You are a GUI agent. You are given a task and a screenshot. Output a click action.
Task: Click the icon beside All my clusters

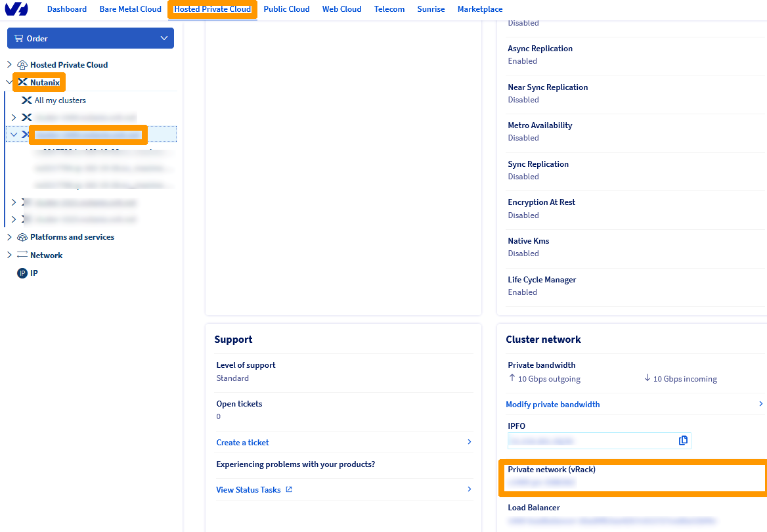tap(26, 100)
